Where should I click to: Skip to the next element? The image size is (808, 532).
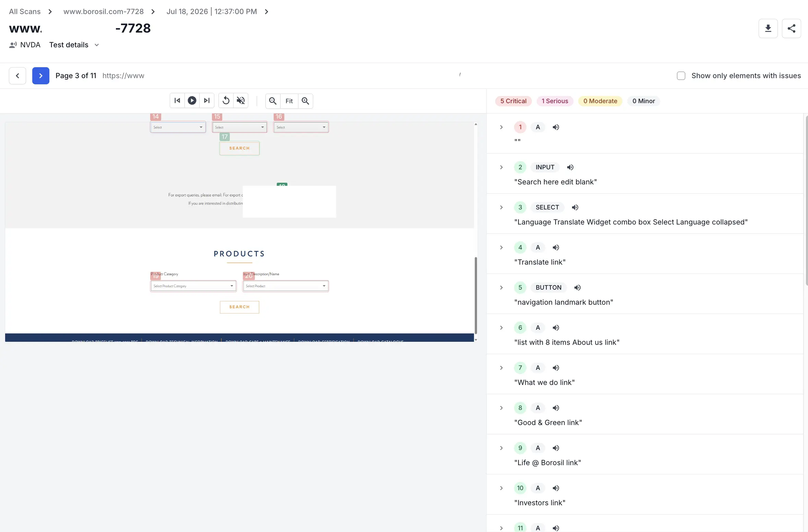tap(207, 101)
